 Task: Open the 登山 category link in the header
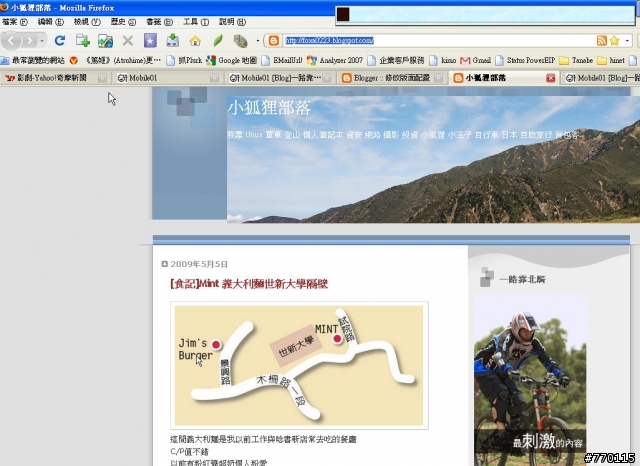coord(292,135)
